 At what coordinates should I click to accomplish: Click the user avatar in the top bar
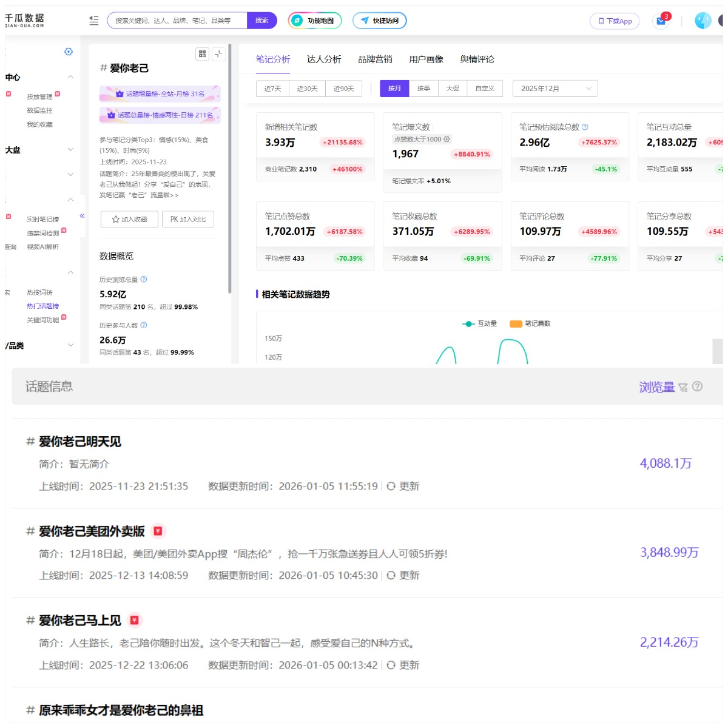click(703, 21)
